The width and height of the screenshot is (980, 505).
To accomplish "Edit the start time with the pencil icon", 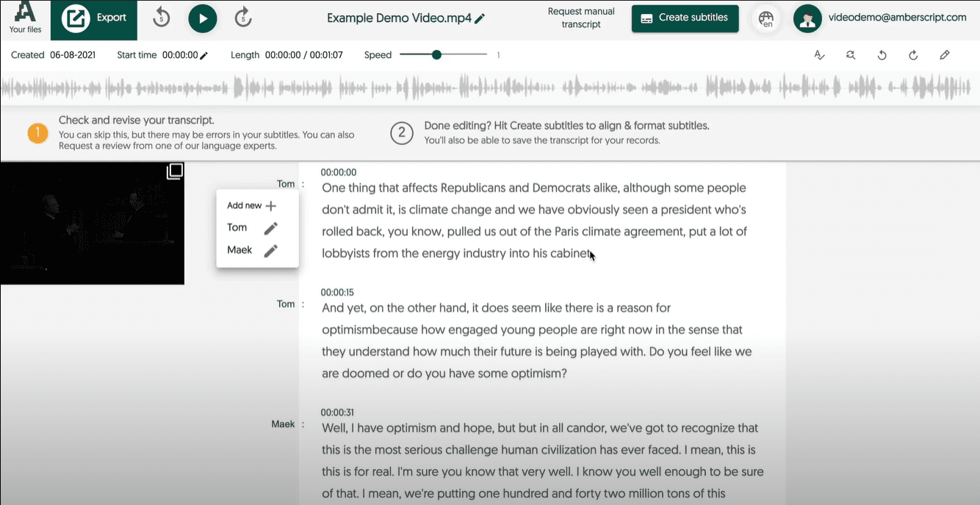I will [x=204, y=55].
